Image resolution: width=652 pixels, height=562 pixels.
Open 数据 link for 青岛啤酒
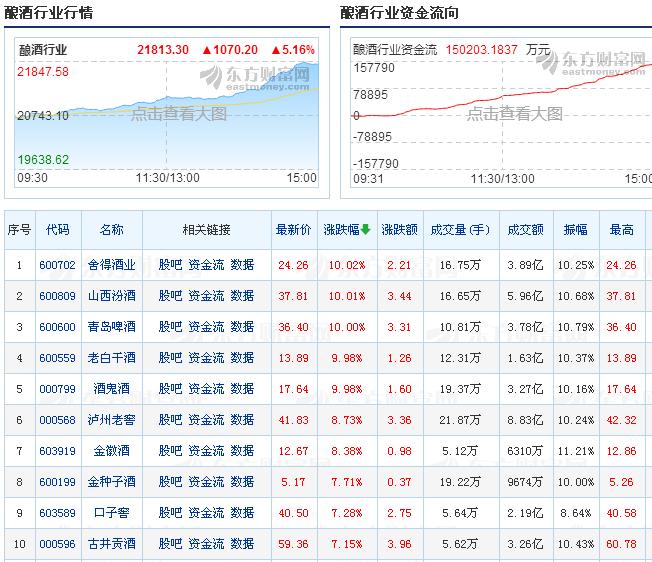point(242,327)
